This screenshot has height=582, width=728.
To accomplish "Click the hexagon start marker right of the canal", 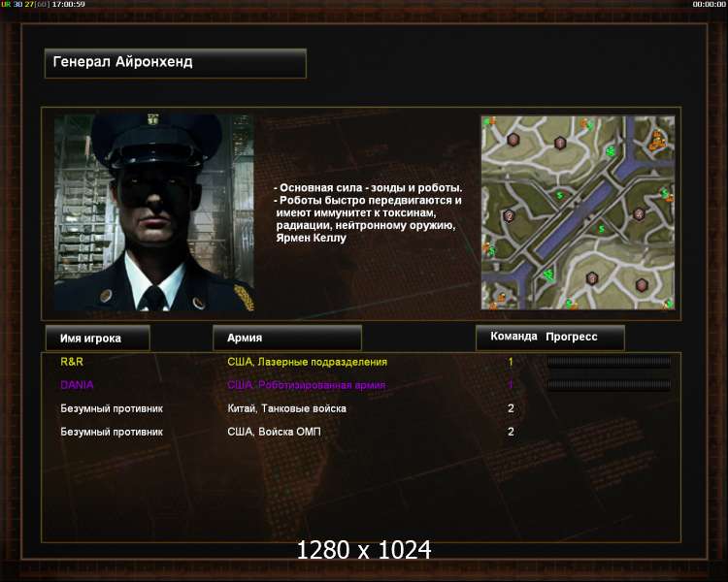I will coord(639,214).
